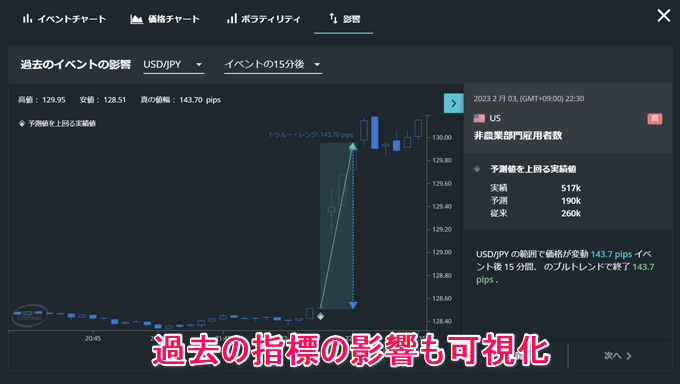Click the 130.00 price axis label
Screen dimensions: 680x384
point(442,138)
